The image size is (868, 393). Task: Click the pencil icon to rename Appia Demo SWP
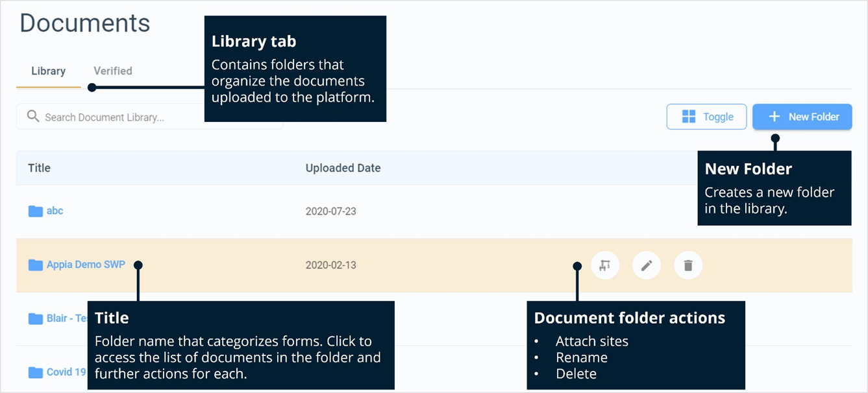646,265
